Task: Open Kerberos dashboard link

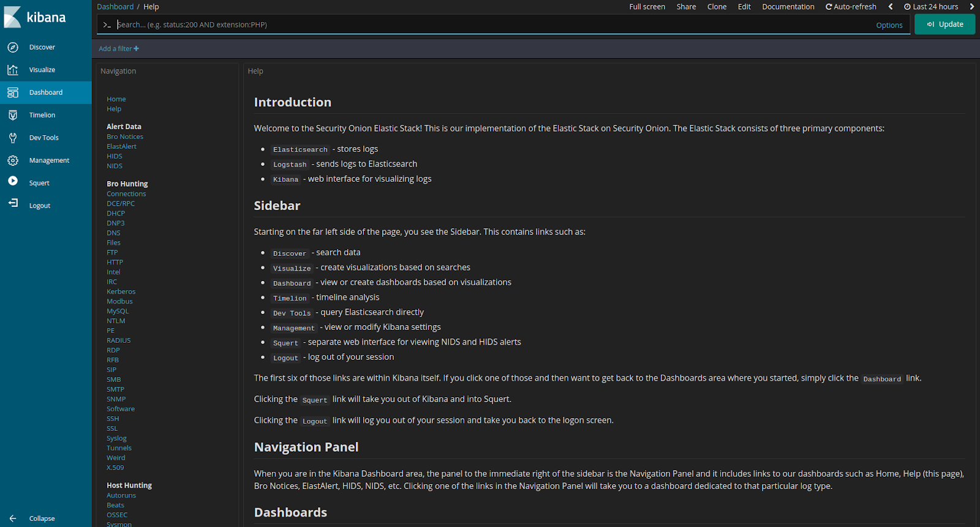Action: pyautogui.click(x=121, y=292)
